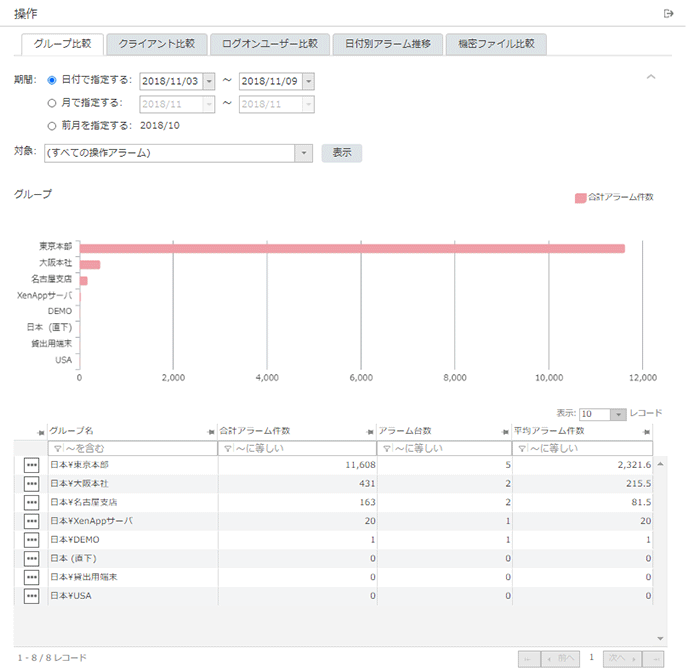Click filter icon in グループ名 column
Screen dimensions: 687x670
[x=57, y=449]
